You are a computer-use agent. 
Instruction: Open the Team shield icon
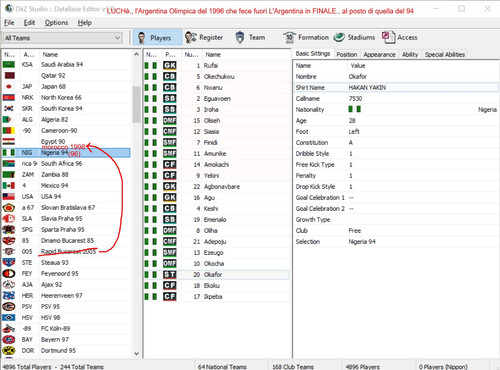(240, 37)
